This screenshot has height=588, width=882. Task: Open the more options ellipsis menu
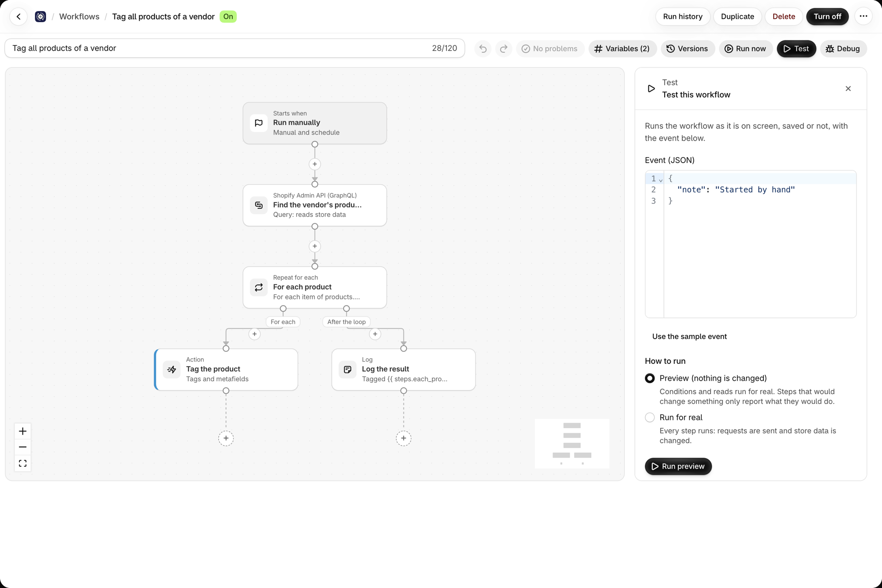(x=863, y=17)
